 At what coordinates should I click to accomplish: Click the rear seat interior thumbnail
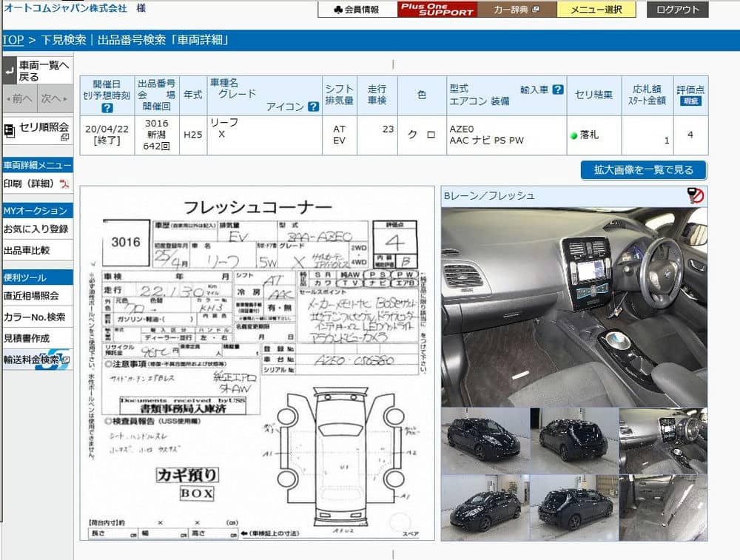(662, 507)
